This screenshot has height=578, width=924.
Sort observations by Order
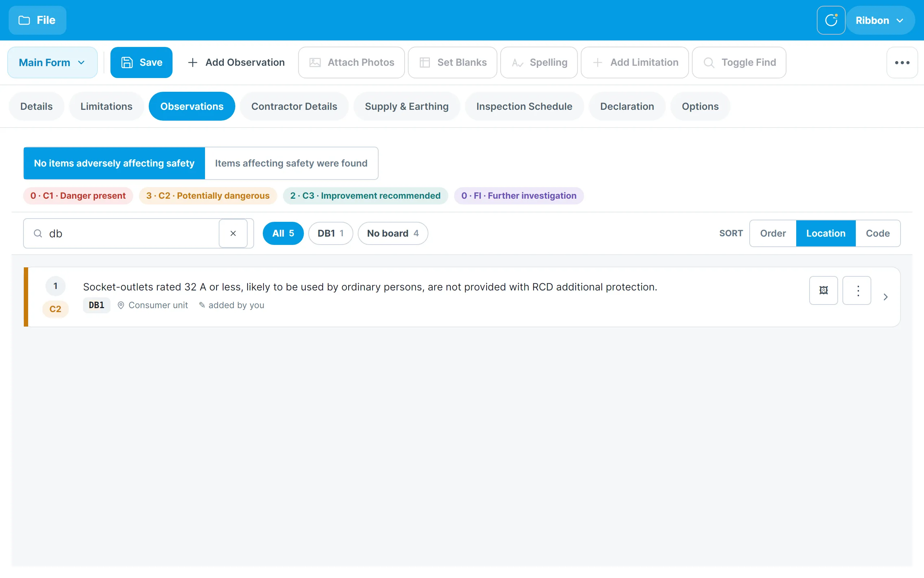click(773, 233)
